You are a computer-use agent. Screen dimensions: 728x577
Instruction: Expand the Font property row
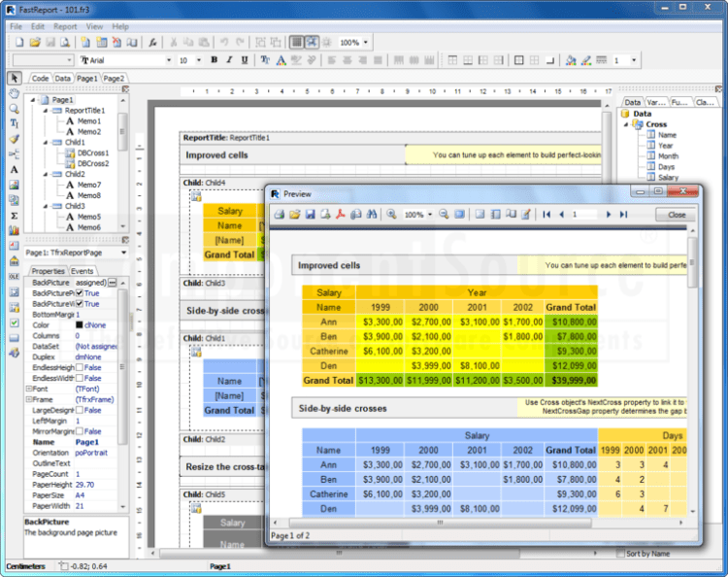coord(29,389)
